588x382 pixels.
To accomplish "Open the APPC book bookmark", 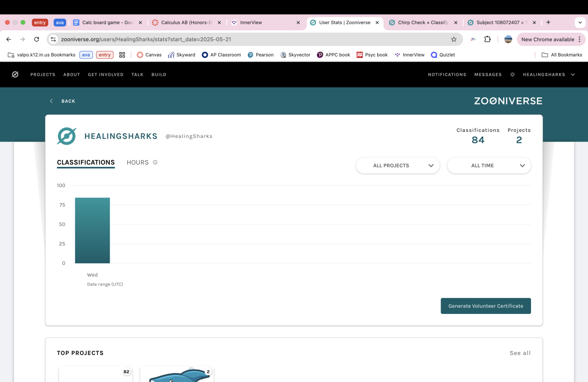I will 334,55.
